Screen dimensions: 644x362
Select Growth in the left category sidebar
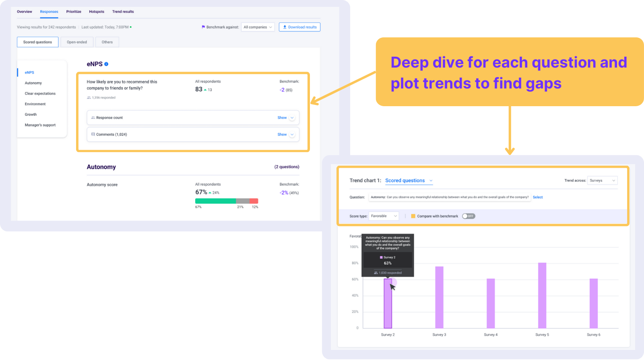point(31,114)
